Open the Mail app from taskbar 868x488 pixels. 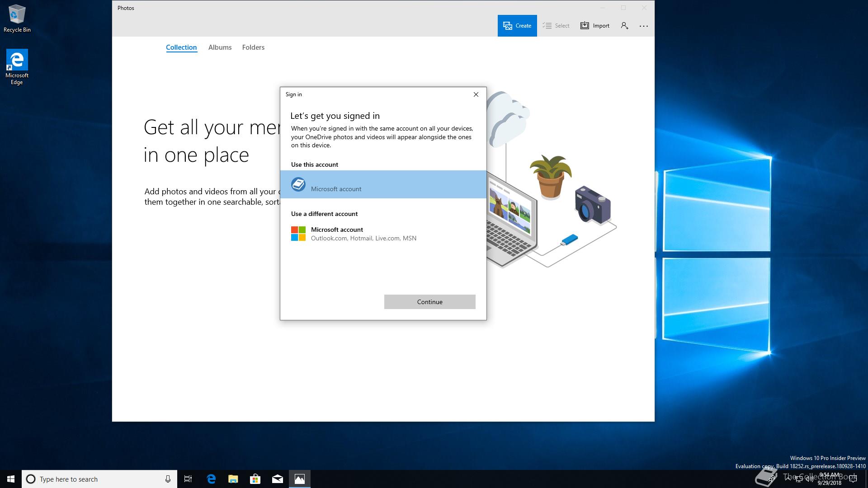[278, 479]
